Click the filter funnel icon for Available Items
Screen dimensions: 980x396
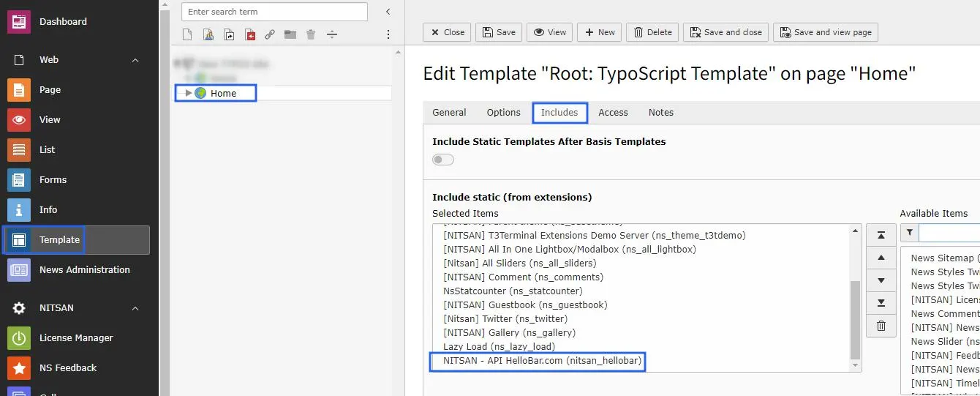(909, 233)
